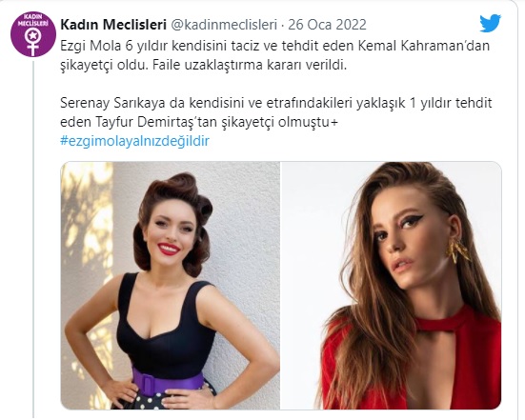Click the Kadın Meclisleri display name
The image size is (525, 420).
coord(113,25)
